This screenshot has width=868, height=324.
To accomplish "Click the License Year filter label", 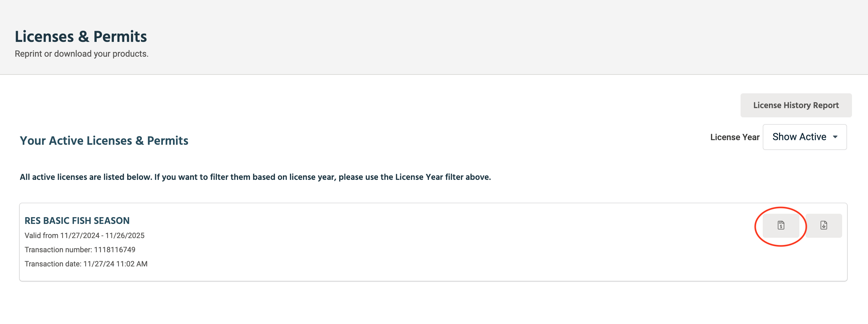I will [734, 137].
